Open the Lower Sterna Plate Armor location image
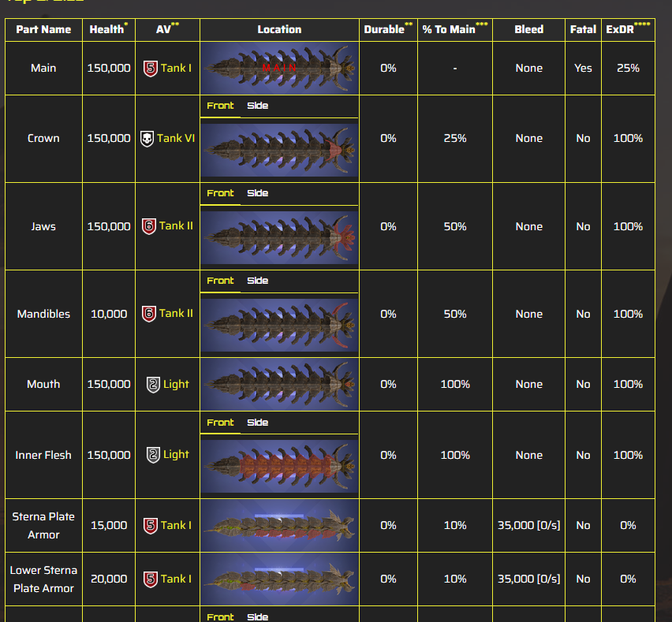Screen dimensions: 672x622 pyautogui.click(x=279, y=579)
